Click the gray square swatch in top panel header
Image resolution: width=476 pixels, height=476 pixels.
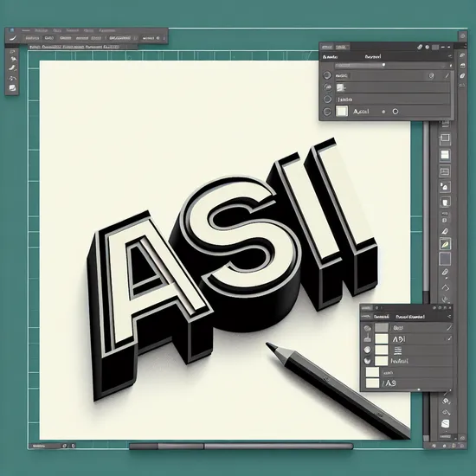(x=435, y=47)
